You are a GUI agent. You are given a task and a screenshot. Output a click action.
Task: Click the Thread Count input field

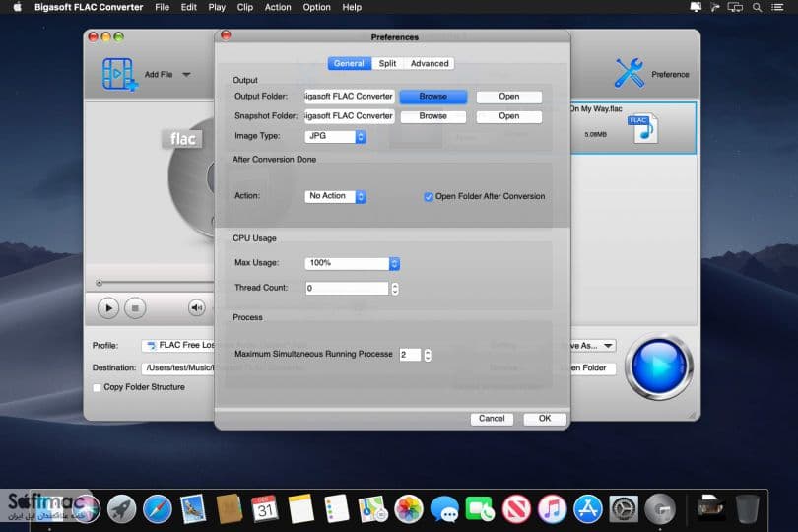tap(347, 288)
